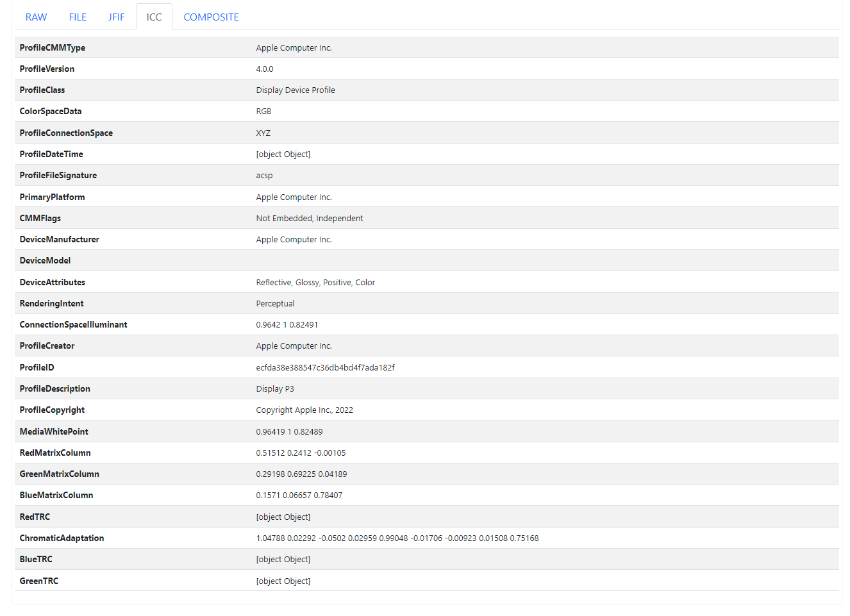Click the ProfileVersion value 4.0.0

click(265, 69)
